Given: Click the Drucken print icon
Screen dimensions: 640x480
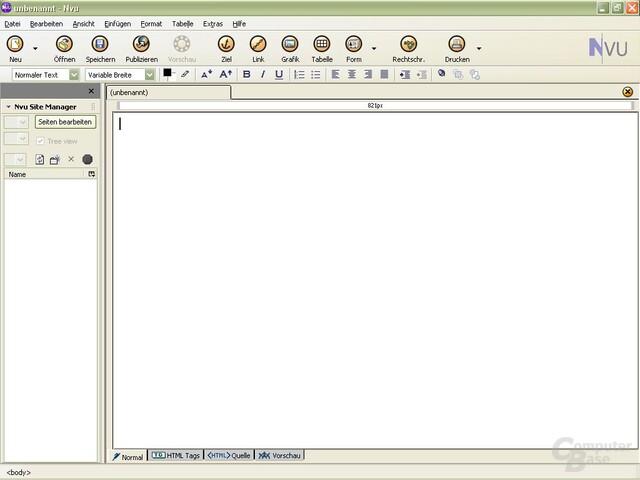Looking at the screenshot, I should (x=457, y=44).
